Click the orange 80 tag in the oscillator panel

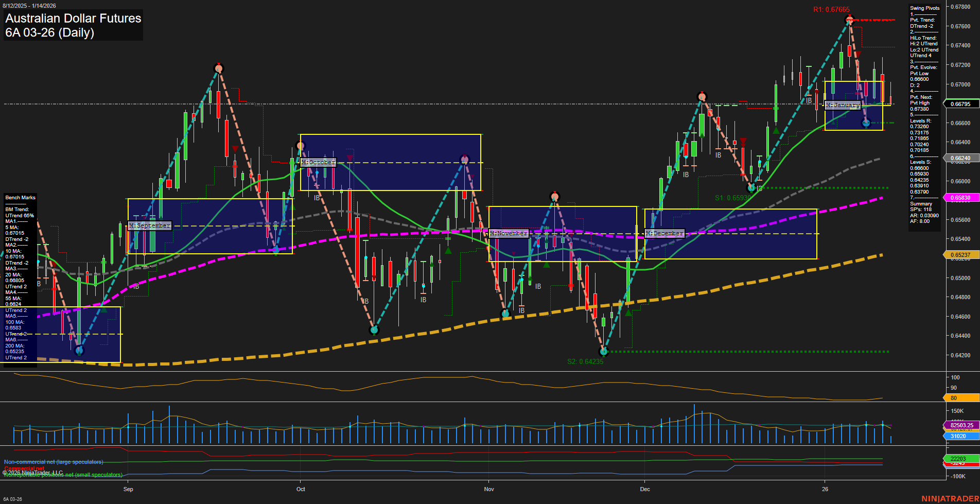[x=954, y=398]
